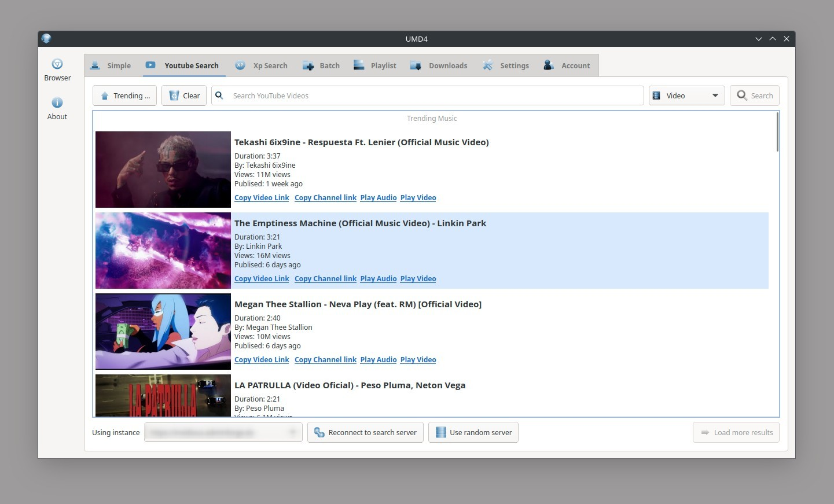
Task: Copy Channel link for Tekashi 6ix9ine
Action: (x=325, y=198)
